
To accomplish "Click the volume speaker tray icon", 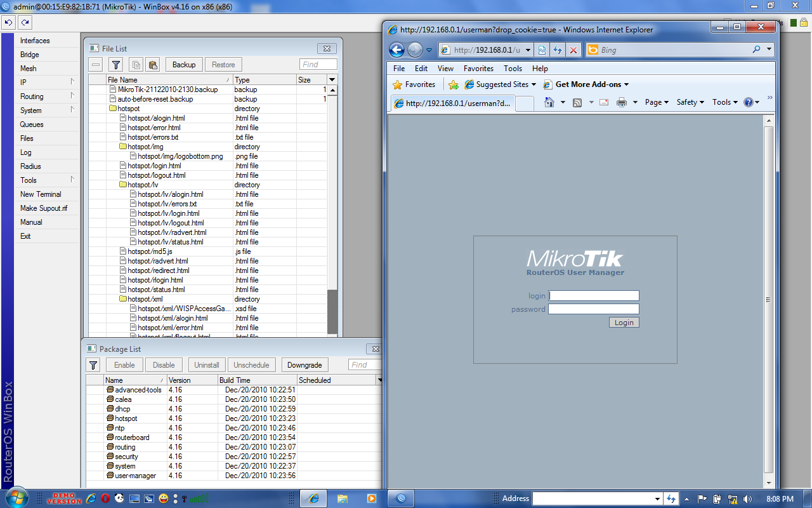I will pos(747,499).
